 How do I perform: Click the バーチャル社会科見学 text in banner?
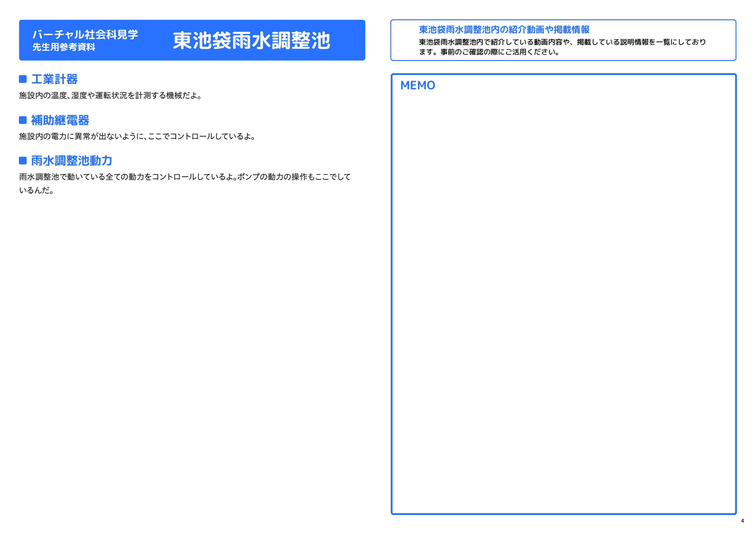click(85, 34)
